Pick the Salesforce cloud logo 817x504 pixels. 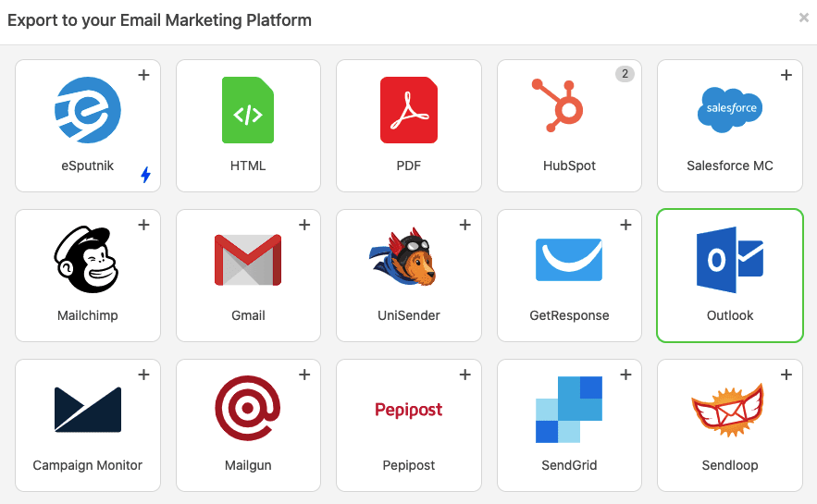tap(730, 109)
